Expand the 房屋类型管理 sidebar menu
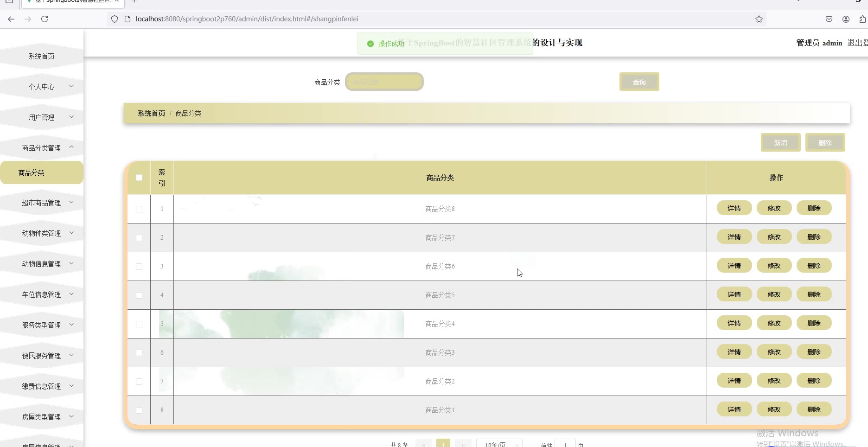This screenshot has height=447, width=868. (42, 417)
